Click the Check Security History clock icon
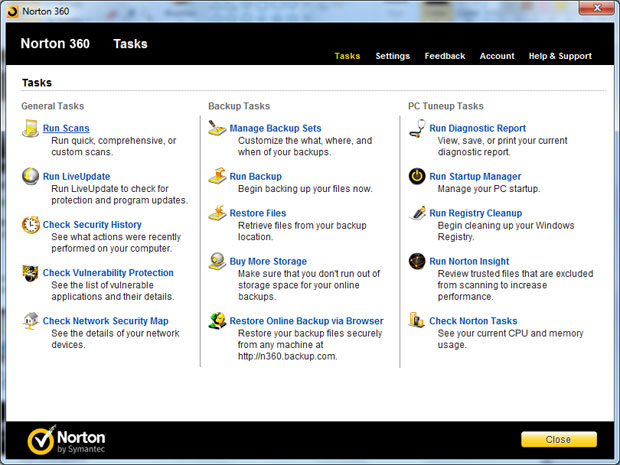Screen dimensions: 620x465 [x=30, y=225]
